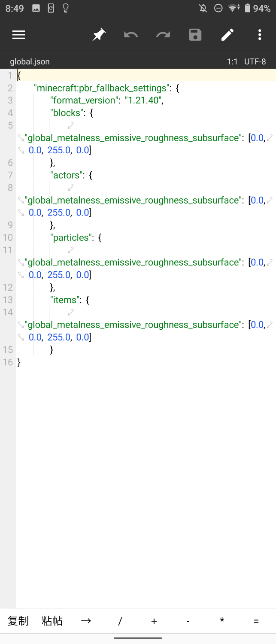This screenshot has width=276, height=644.
Task: Open the hamburger navigation menu
Action: click(18, 35)
